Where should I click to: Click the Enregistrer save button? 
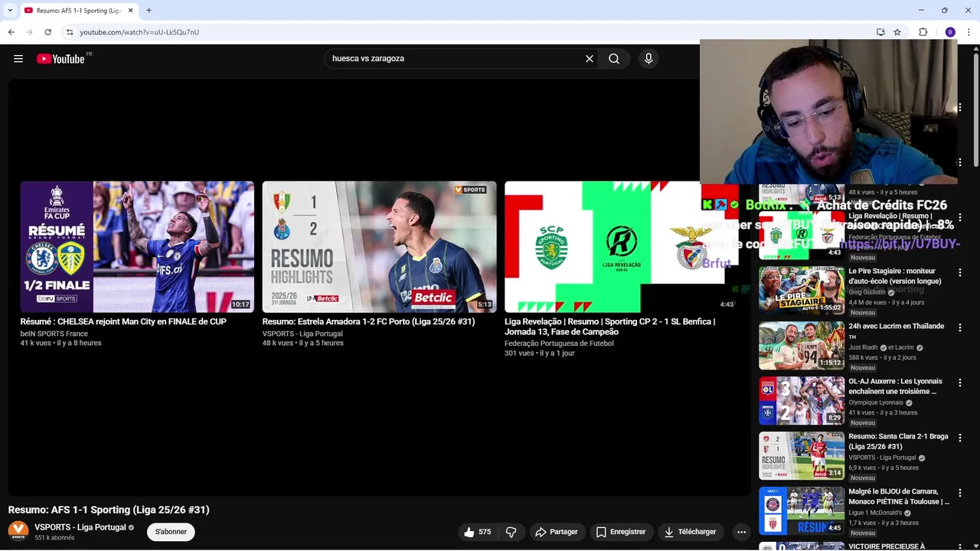[x=622, y=532]
